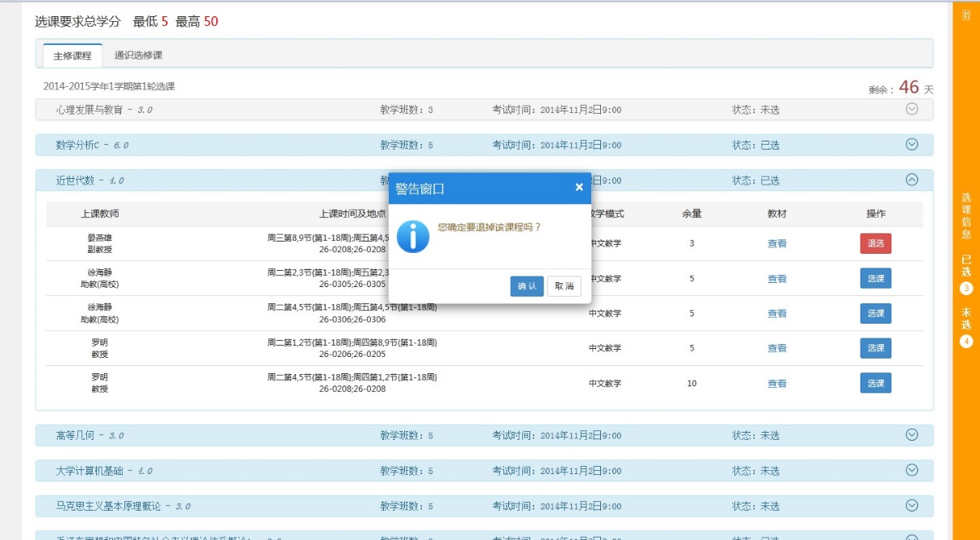Expand the 高等几何 course row chevron
This screenshot has width=980, height=540.
pos(912,435)
